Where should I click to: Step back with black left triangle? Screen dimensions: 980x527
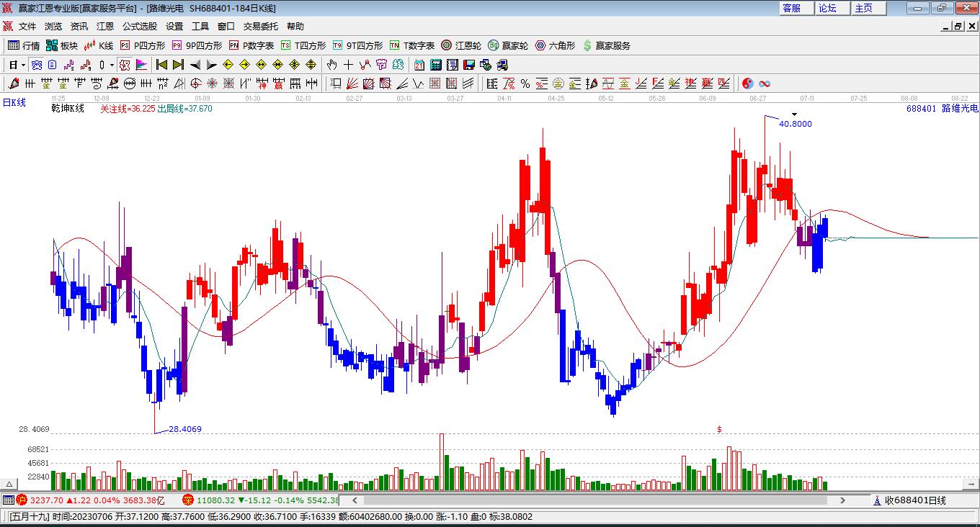pos(195,65)
